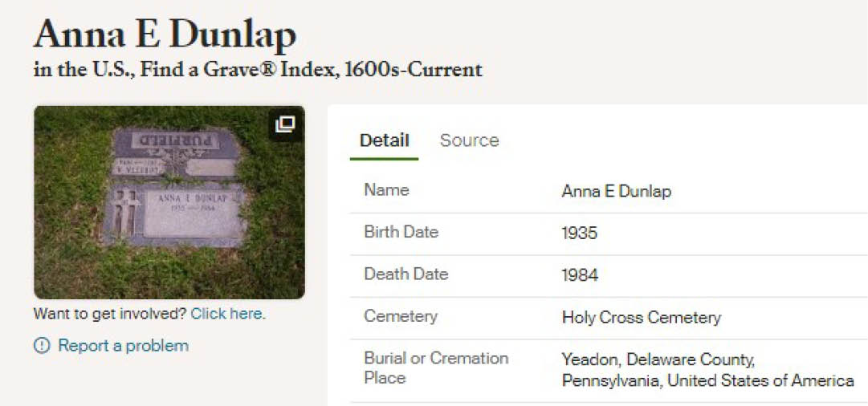Click the birth year 1935
Screen dimensions: 868x406
[580, 233]
